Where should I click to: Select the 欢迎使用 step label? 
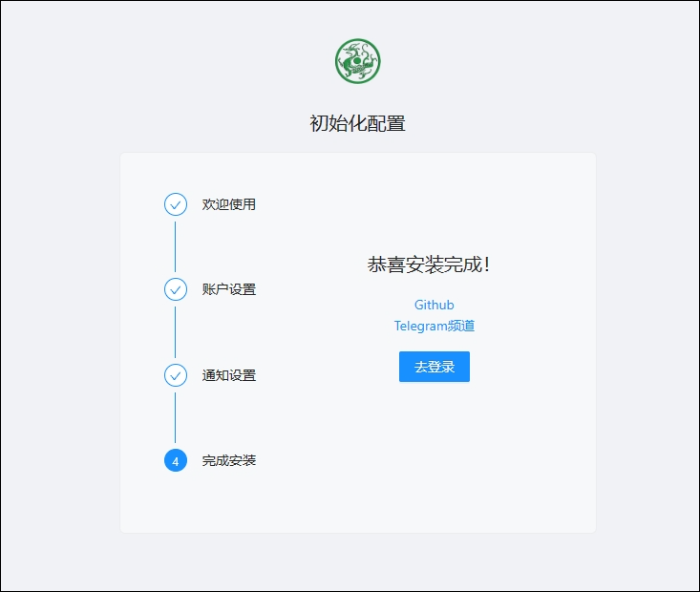[229, 204]
